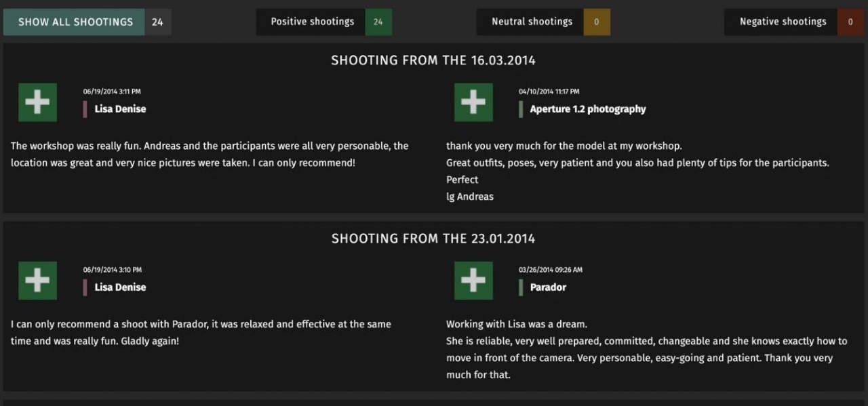Screen dimensions: 868x406
Task: Open Lisa Denise profile from 16.03.2014 review
Action: [x=120, y=109]
